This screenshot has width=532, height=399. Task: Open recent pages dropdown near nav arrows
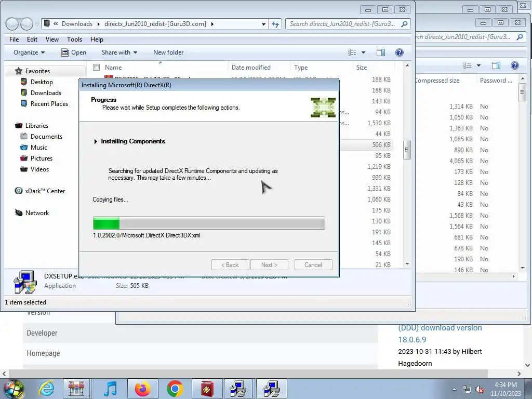pyautogui.click(x=37, y=24)
